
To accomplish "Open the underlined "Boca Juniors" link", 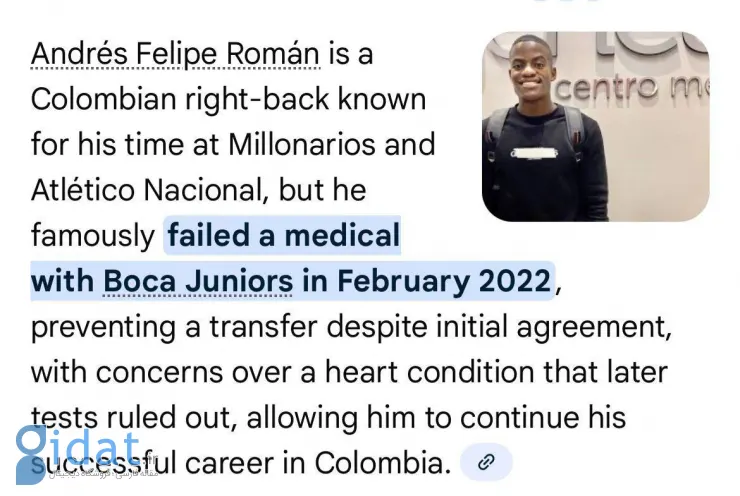I will coord(197,281).
